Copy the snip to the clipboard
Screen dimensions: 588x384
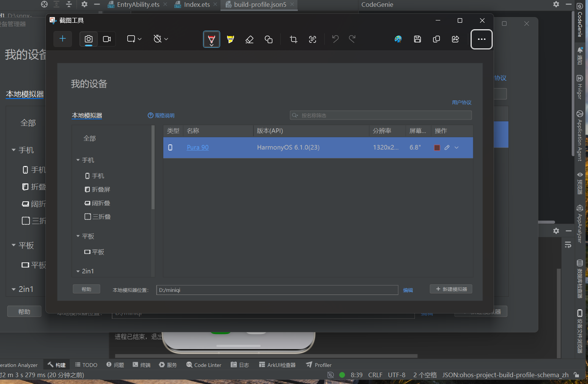tap(436, 39)
